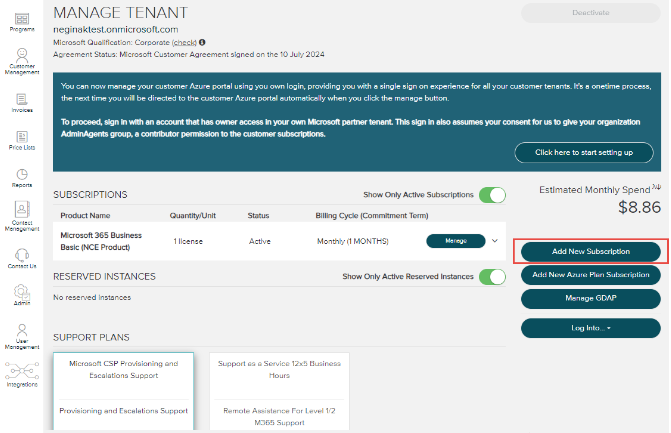
Task: Click the info icon beside Microsoft Qualification
Action: (x=202, y=43)
